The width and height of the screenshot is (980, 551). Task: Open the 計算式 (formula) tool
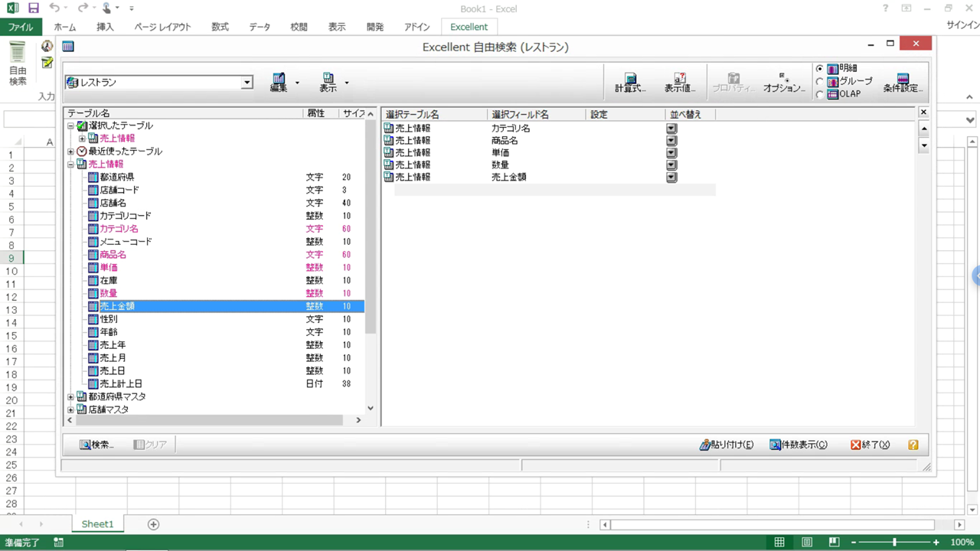click(629, 82)
